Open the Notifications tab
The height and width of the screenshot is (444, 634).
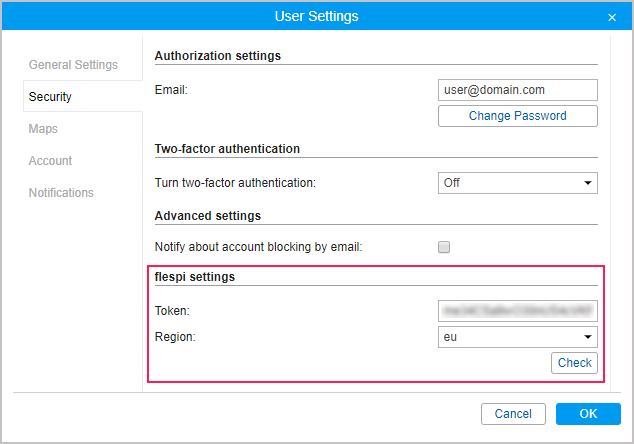[61, 193]
